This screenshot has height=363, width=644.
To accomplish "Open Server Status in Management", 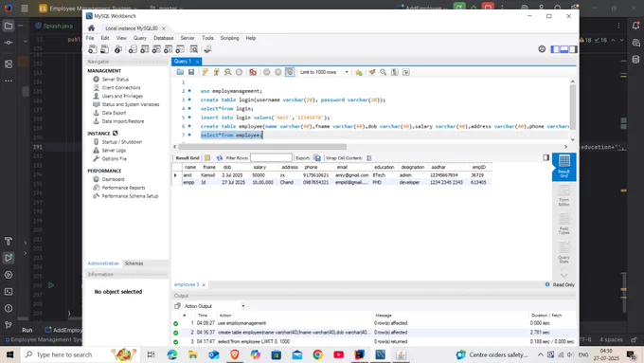I will [x=115, y=79].
